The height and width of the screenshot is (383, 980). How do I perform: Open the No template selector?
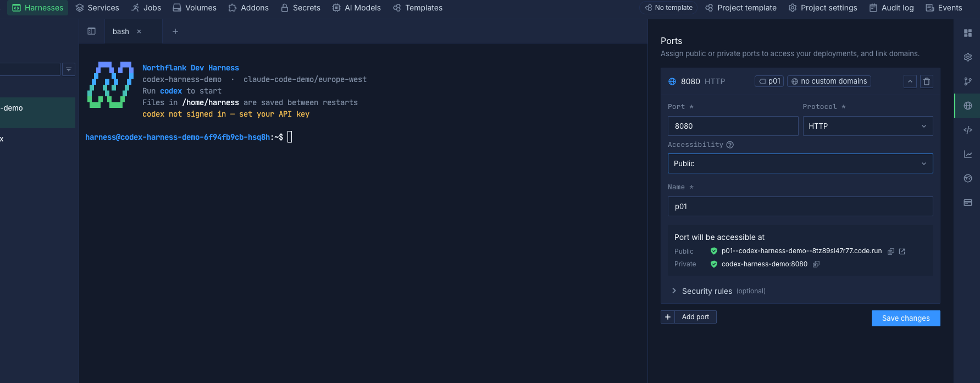click(669, 8)
